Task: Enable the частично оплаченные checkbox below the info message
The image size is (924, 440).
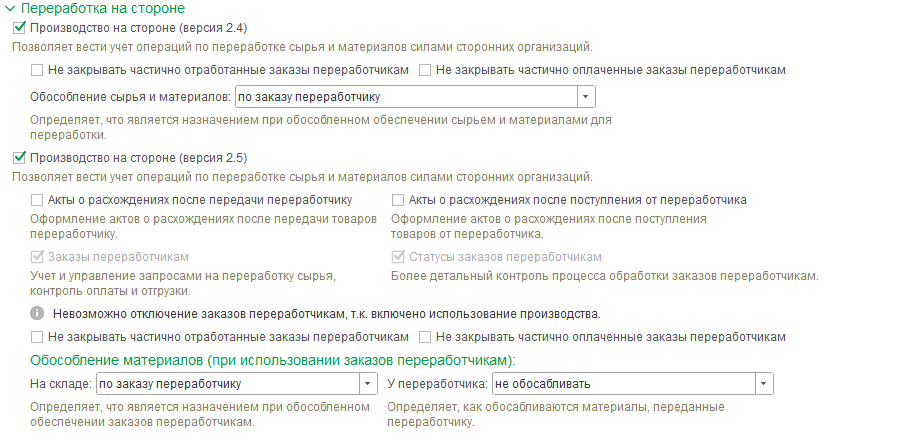Action: click(425, 337)
